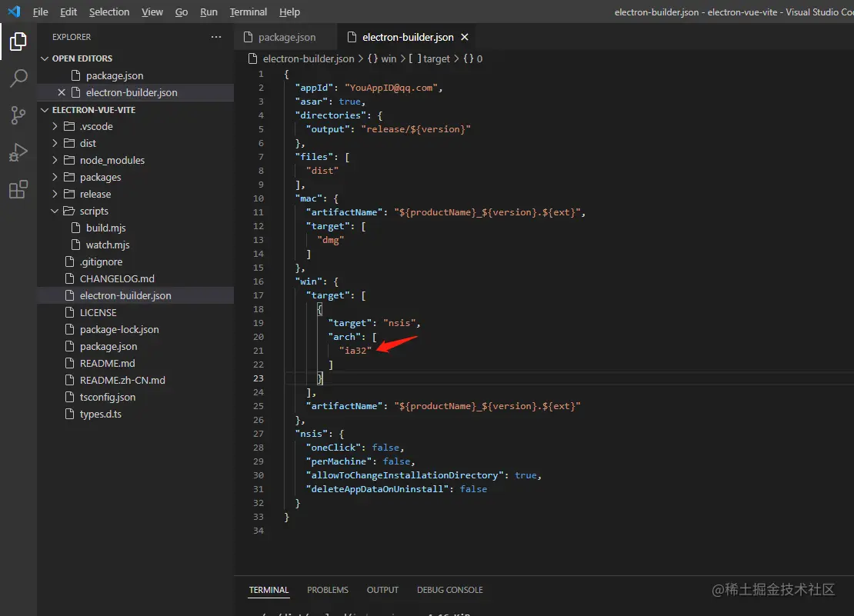Switch to the DEBUG CONSOLE panel tab

(450, 590)
